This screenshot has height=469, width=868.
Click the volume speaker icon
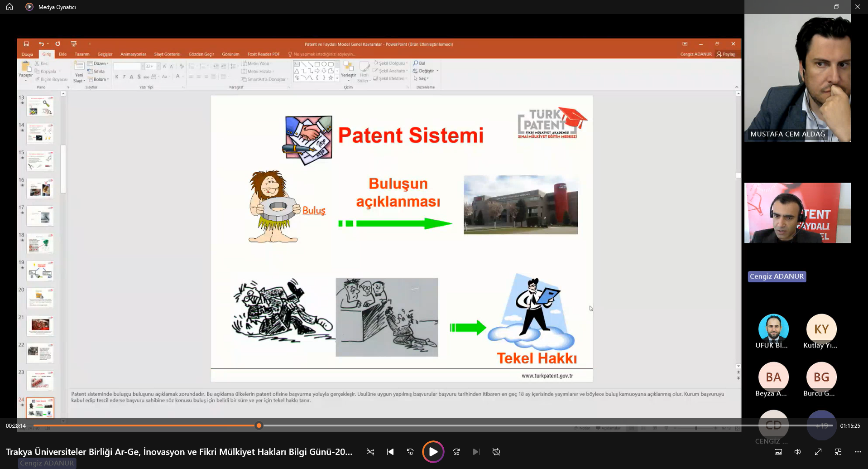[798, 452]
